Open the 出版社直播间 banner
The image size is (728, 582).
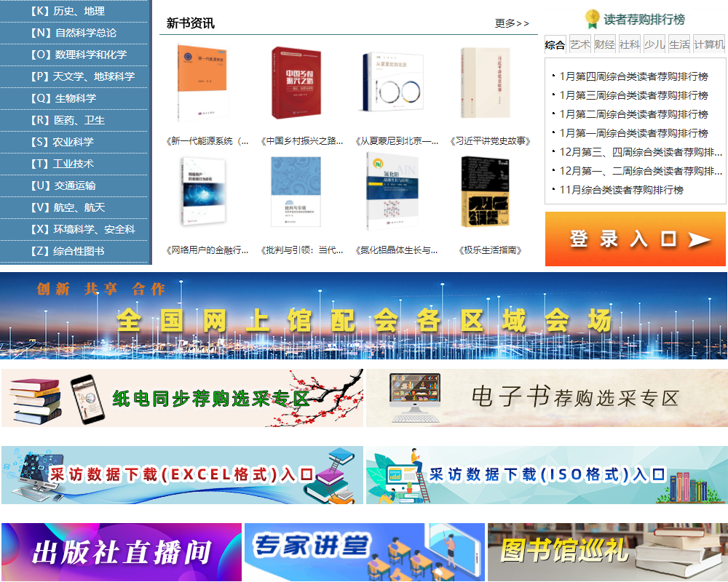(121, 552)
